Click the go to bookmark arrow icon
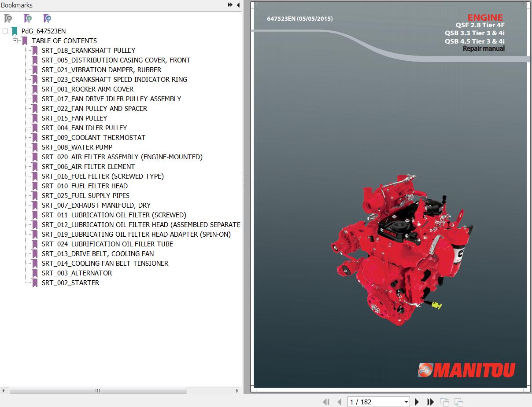Viewport: 532px width, 407px height. [47, 18]
